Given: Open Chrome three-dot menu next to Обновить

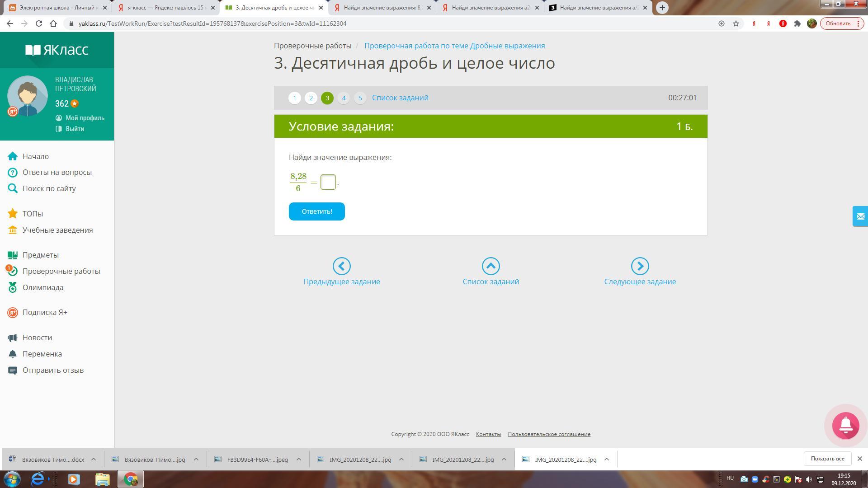Looking at the screenshot, I should point(858,23).
